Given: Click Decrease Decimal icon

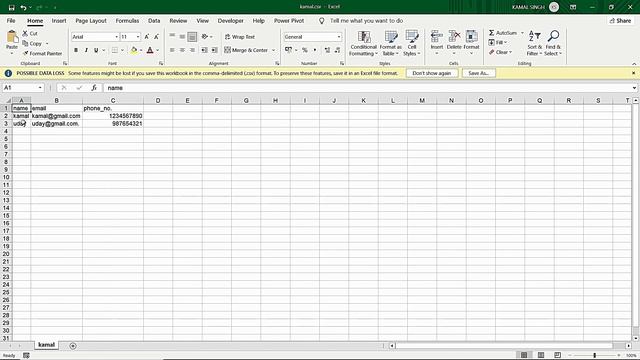Looking at the screenshot, I should pyautogui.click(x=338, y=50).
